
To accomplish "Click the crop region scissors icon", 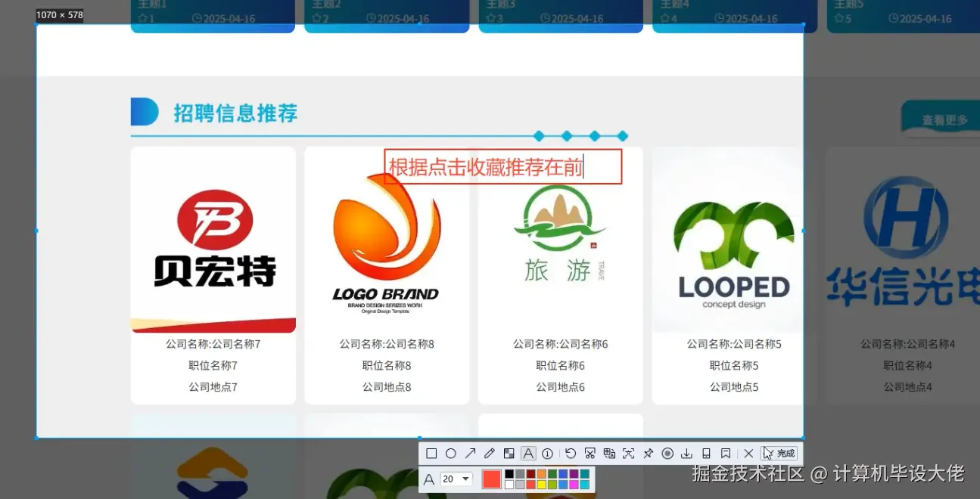I will pos(589,453).
